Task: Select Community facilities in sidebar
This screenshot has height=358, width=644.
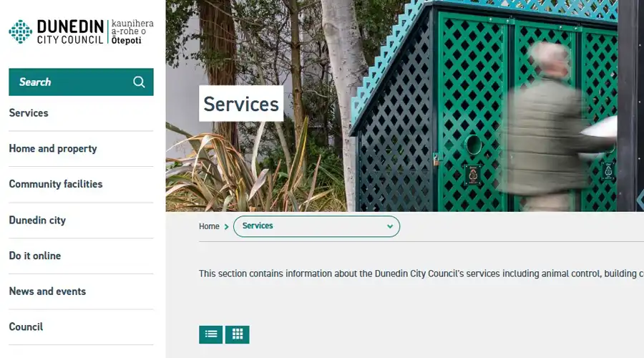Action: (56, 184)
